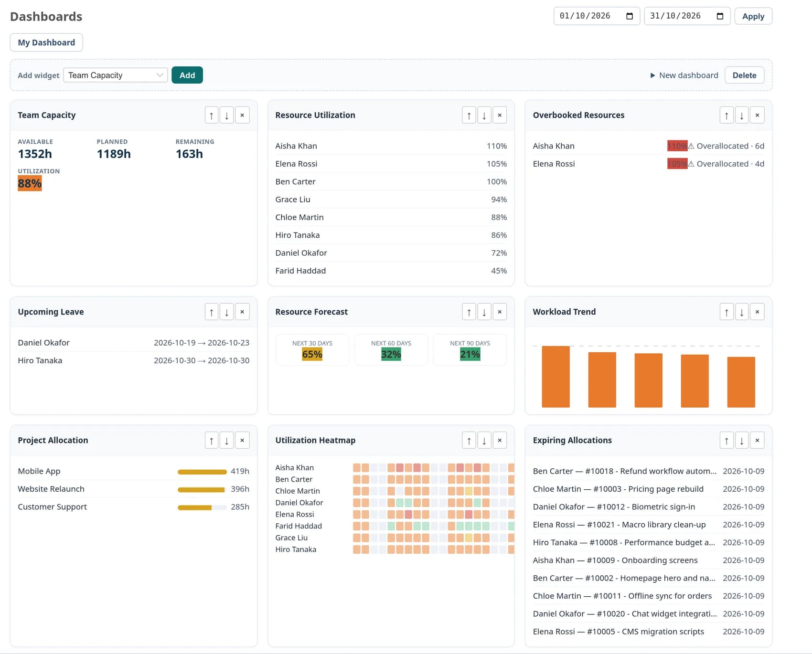Click the start date field 01/10/2026

point(597,16)
